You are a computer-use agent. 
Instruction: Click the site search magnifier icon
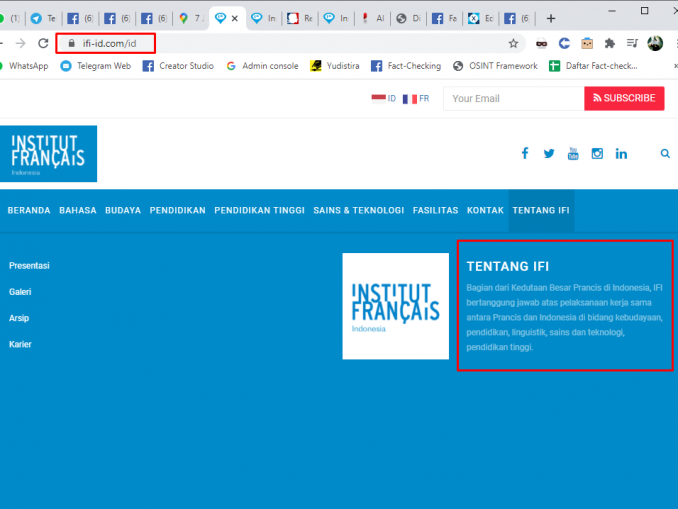pyautogui.click(x=665, y=154)
